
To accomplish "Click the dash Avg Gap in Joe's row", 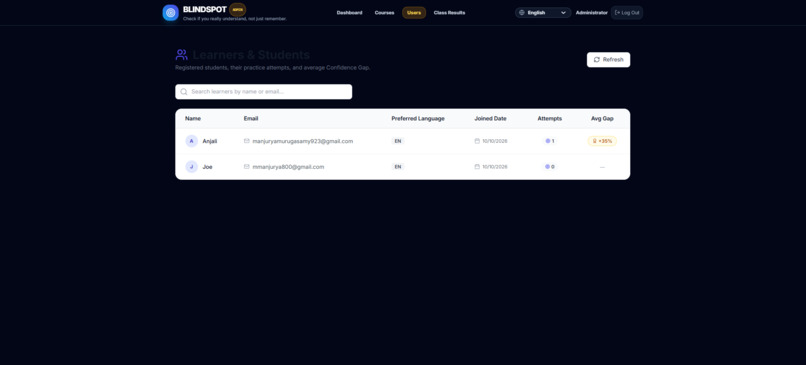I will [602, 167].
